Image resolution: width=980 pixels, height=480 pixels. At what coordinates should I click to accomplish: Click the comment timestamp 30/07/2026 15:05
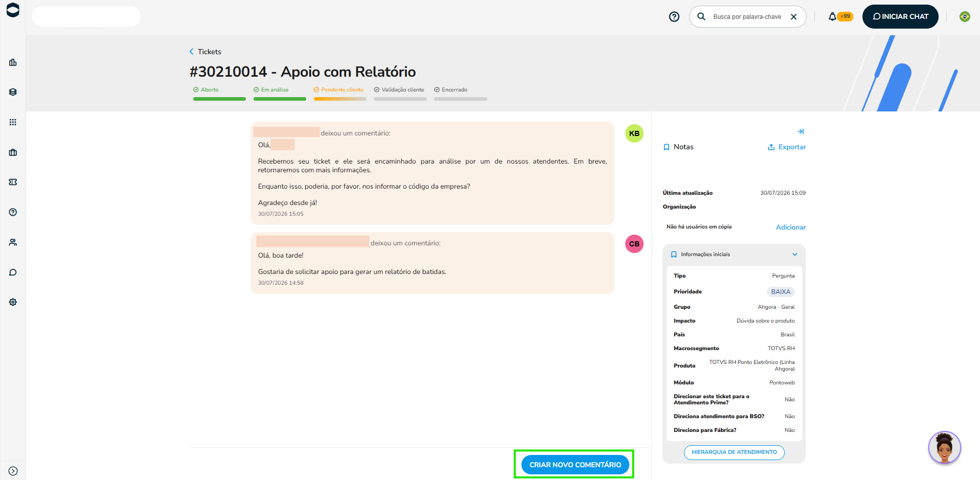tap(281, 214)
